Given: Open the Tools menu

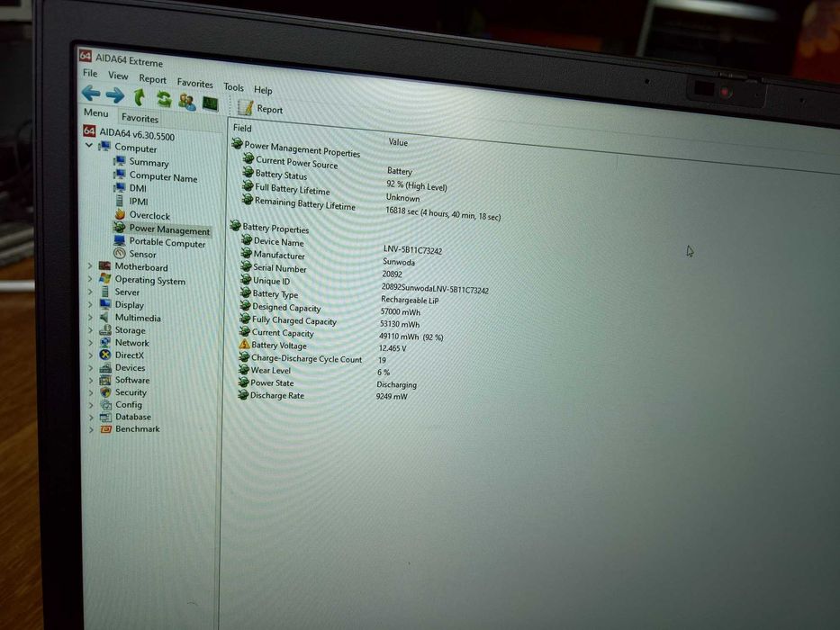Looking at the screenshot, I should (233, 86).
